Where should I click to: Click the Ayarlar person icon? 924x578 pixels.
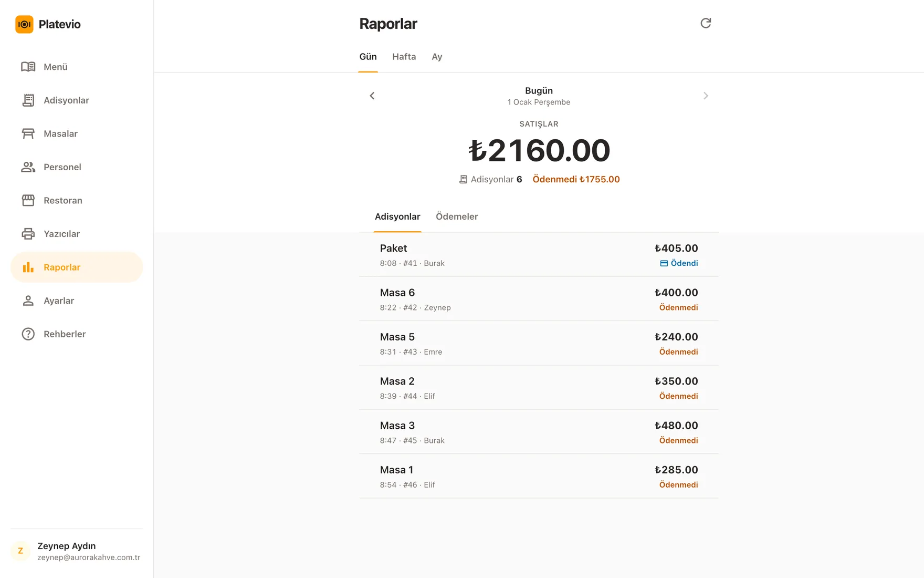click(28, 301)
